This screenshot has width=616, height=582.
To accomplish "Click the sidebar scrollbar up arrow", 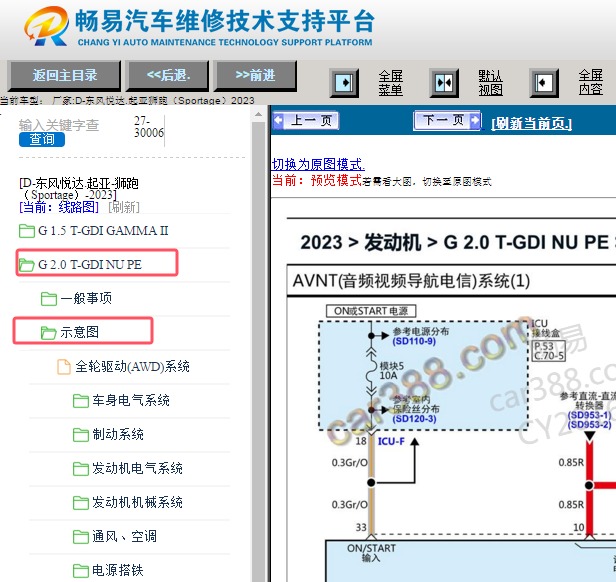I will (258, 115).
